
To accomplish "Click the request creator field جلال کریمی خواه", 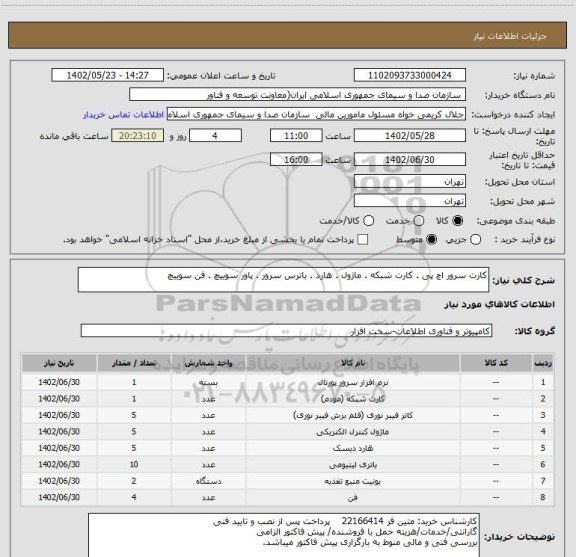I will click(316, 114).
